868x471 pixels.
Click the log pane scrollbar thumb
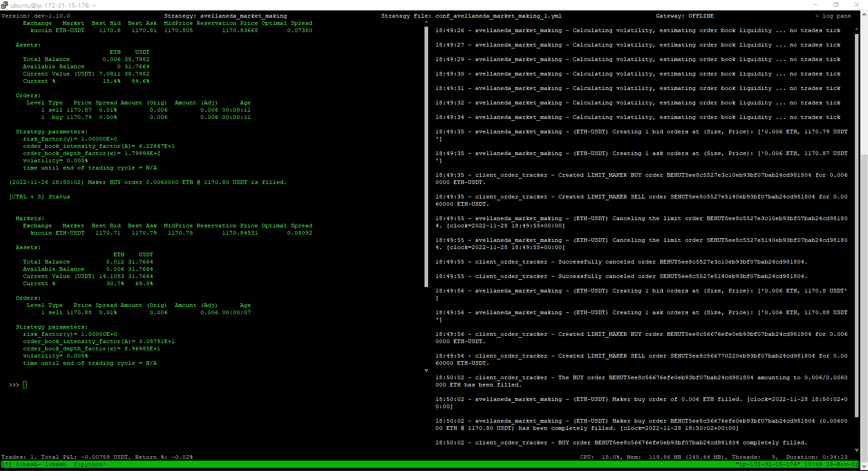856,225
